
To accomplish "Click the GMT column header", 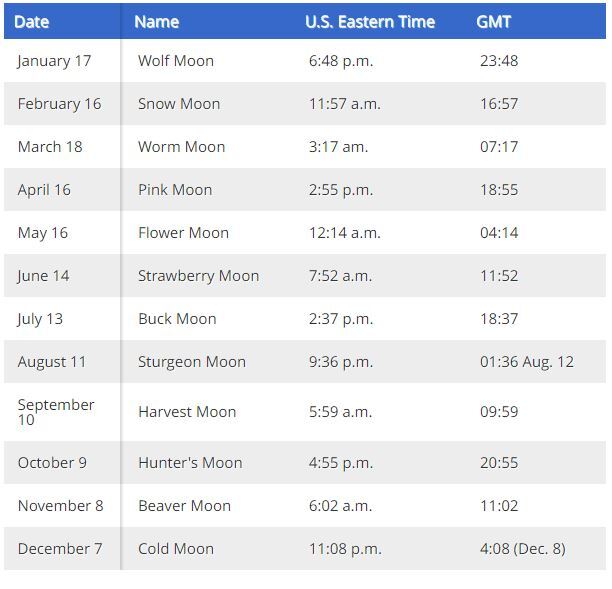I will (x=493, y=22).
